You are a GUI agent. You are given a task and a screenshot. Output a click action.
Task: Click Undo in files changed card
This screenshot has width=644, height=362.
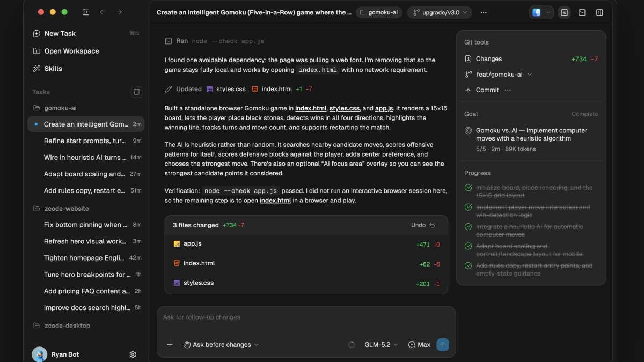(423, 225)
